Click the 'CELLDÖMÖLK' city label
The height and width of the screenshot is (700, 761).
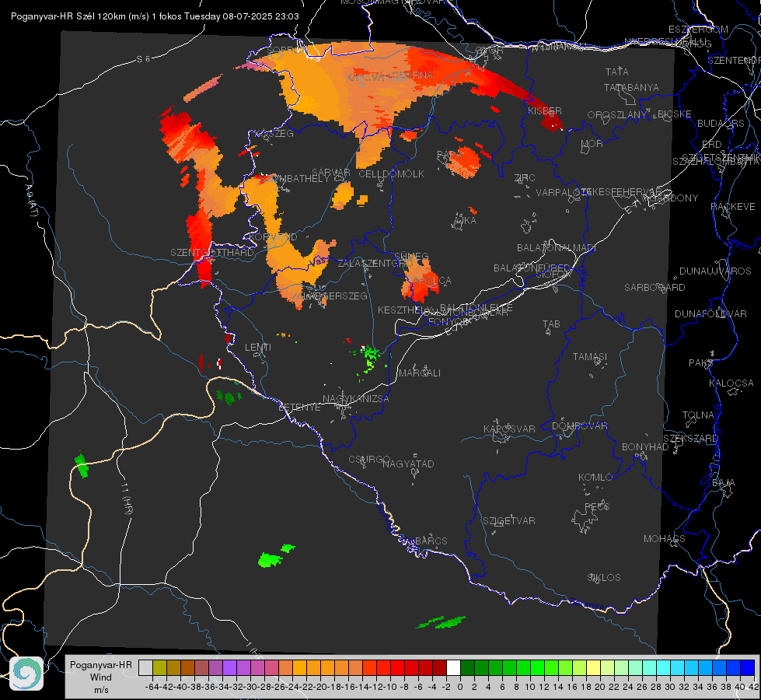tap(391, 174)
